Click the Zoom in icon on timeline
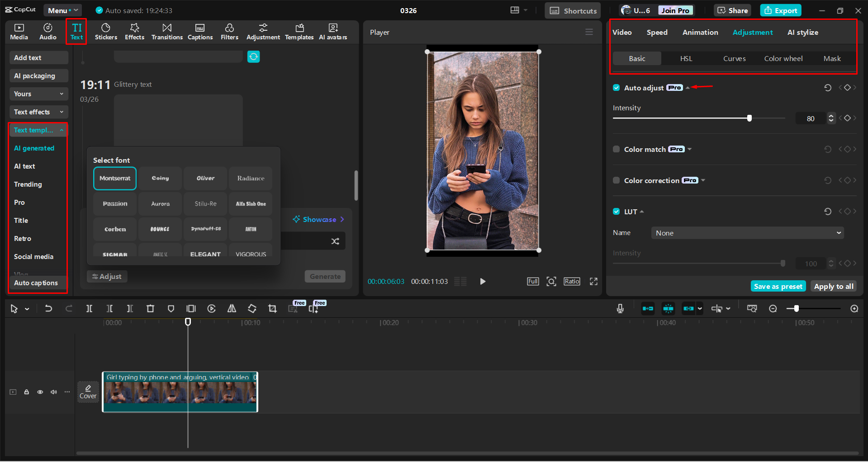 click(x=854, y=308)
